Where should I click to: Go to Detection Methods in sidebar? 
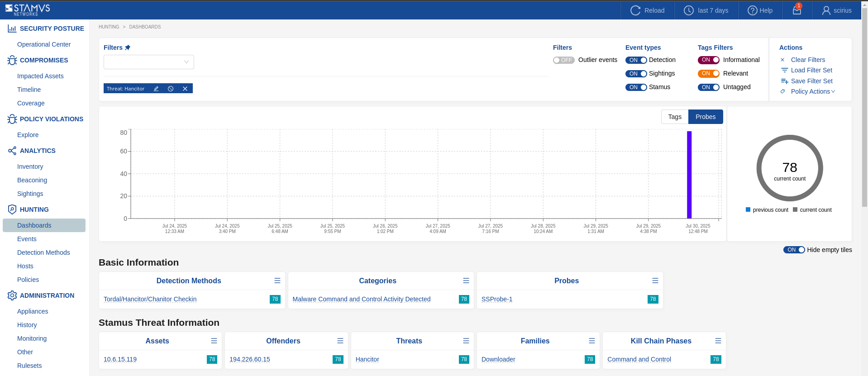pyautogui.click(x=43, y=252)
